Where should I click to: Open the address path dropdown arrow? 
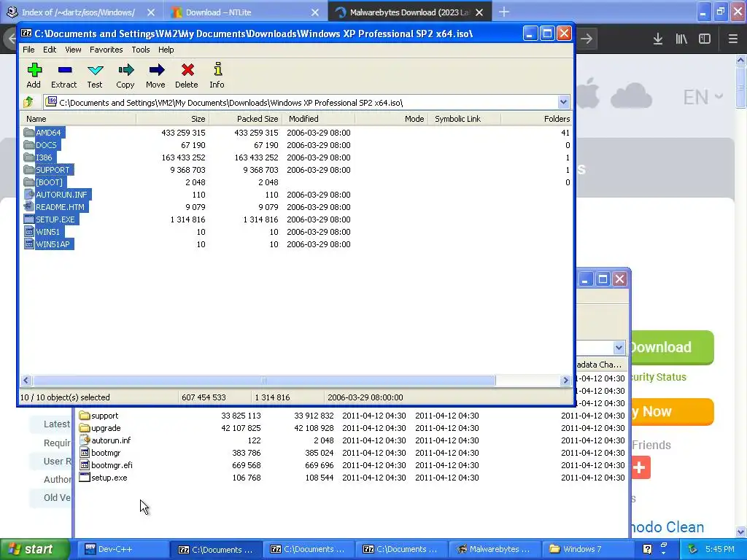coord(564,102)
